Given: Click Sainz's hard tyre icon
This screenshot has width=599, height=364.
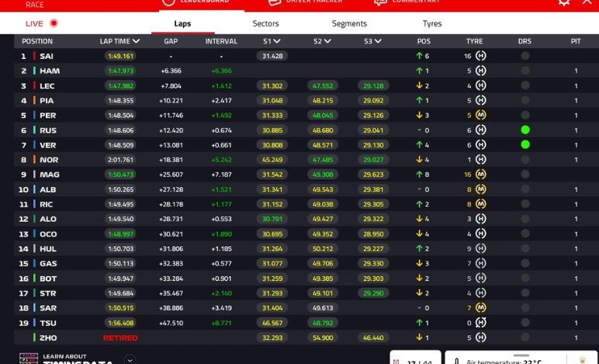Looking at the screenshot, I should pos(481,56).
